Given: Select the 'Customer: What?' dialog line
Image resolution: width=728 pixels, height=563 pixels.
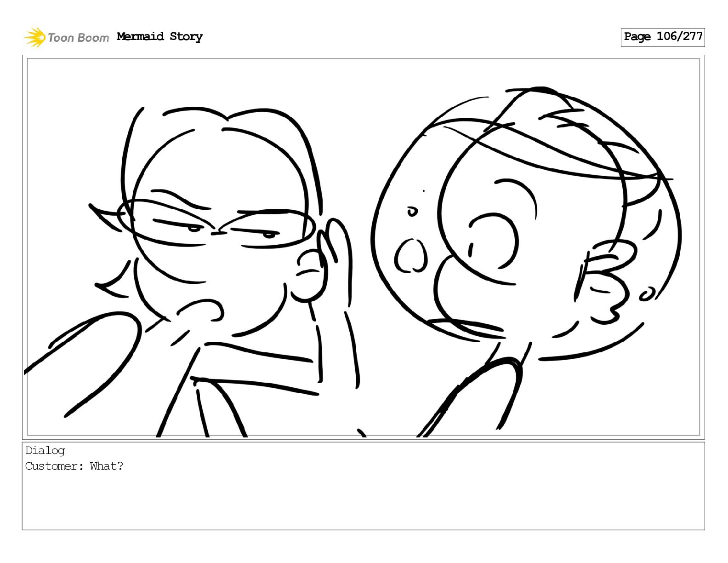Looking at the screenshot, I should point(74,466).
